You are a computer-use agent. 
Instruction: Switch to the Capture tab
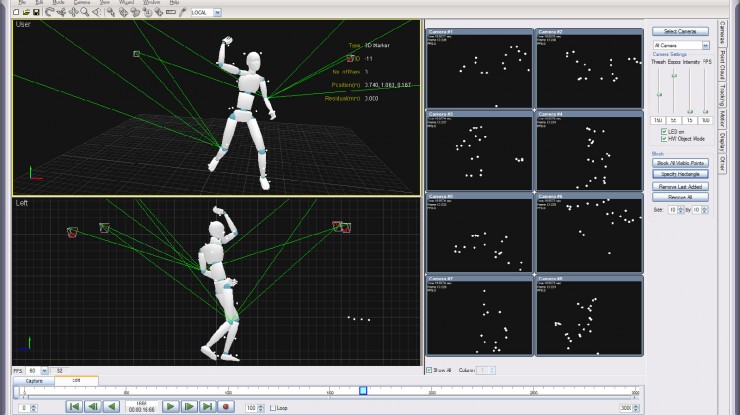[34, 381]
